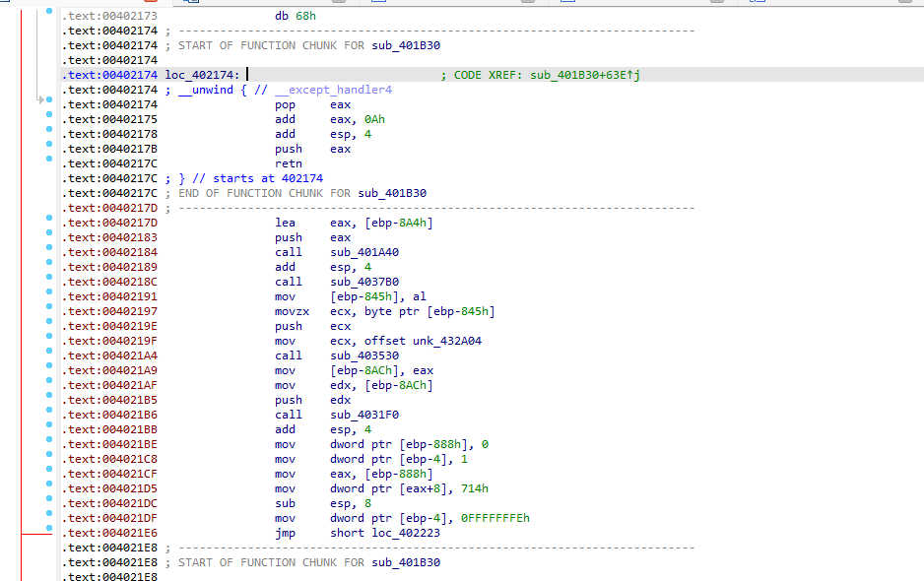The width and height of the screenshot is (924, 581).
Task: Open the sub_403530 call reference
Action: pyautogui.click(x=364, y=355)
